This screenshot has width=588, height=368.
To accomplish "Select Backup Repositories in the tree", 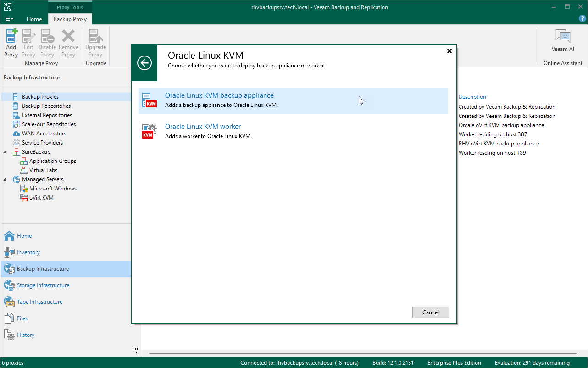I will point(46,106).
